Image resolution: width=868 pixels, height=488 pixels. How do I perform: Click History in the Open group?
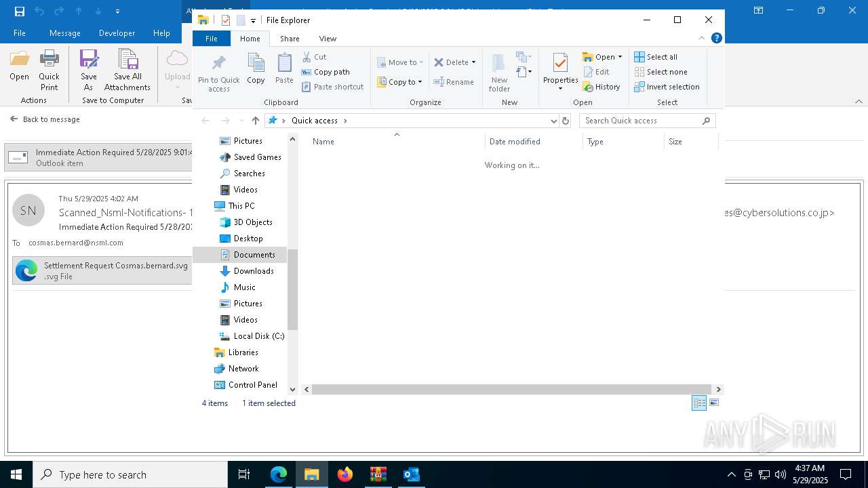pyautogui.click(x=601, y=87)
